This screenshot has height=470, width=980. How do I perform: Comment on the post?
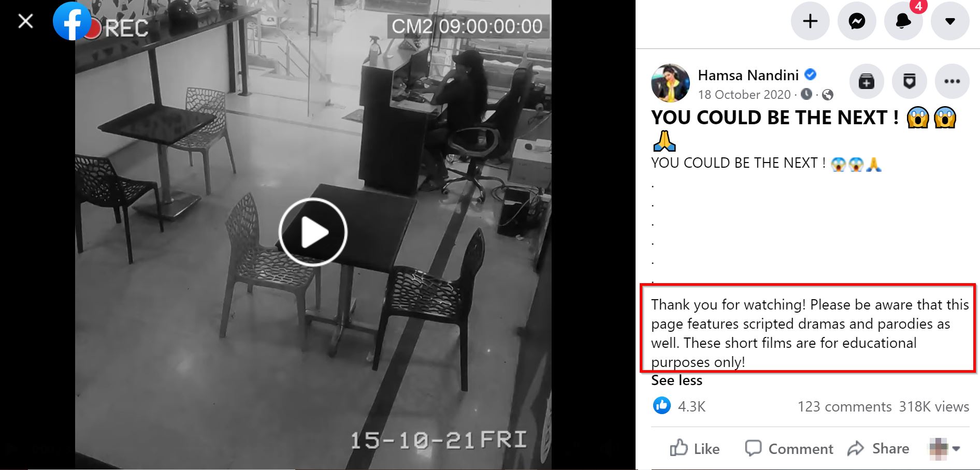[x=789, y=448]
